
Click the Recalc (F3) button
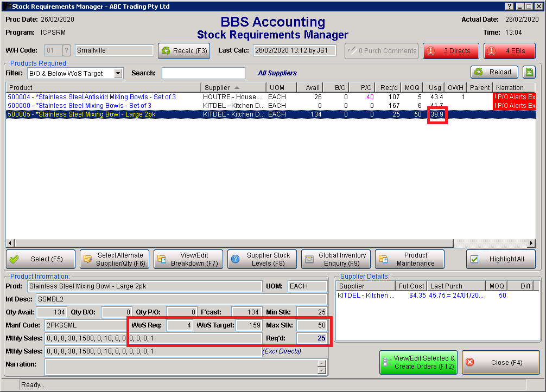(184, 51)
